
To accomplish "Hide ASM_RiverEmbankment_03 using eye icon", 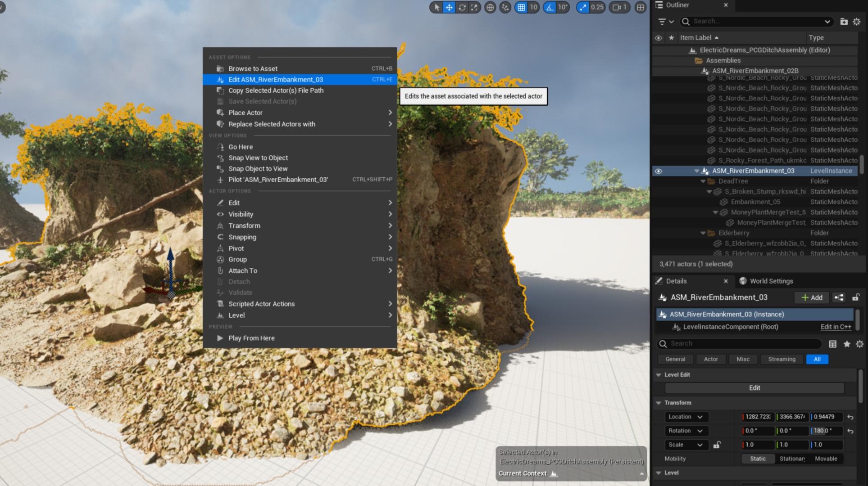I will [x=658, y=171].
